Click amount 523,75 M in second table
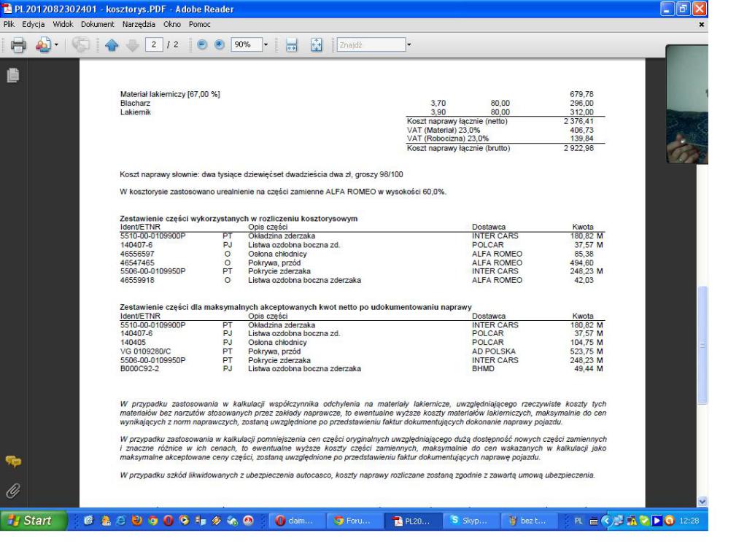747x560 pixels. (x=587, y=351)
